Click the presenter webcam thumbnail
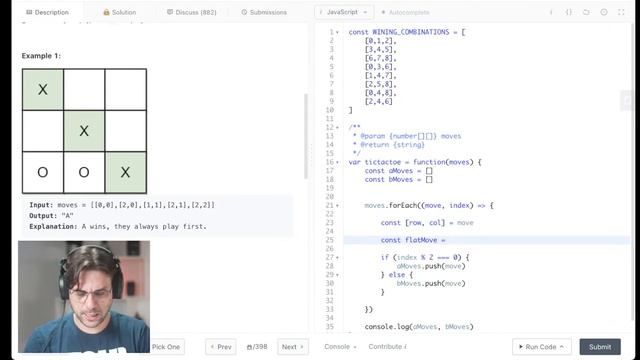The image size is (640, 360). [84, 297]
